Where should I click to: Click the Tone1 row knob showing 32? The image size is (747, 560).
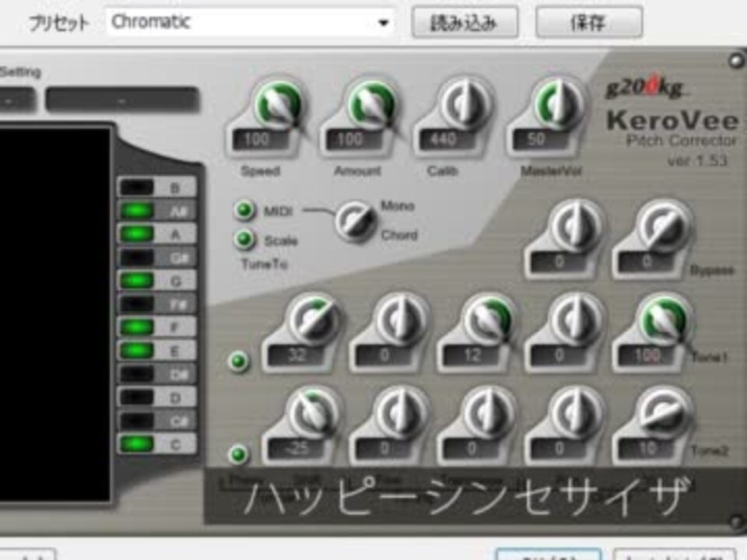313,320
